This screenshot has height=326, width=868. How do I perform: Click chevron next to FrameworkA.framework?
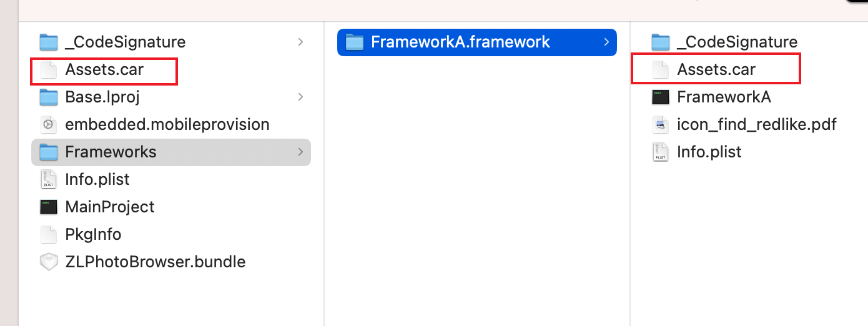pos(606,42)
